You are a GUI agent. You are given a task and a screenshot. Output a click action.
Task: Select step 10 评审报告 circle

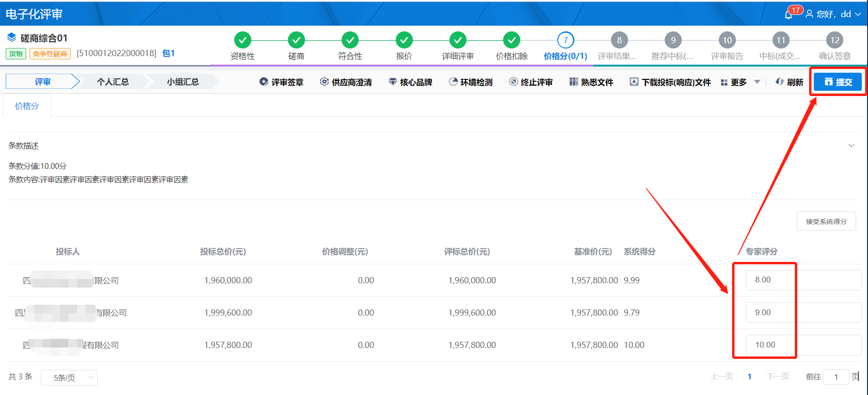727,40
